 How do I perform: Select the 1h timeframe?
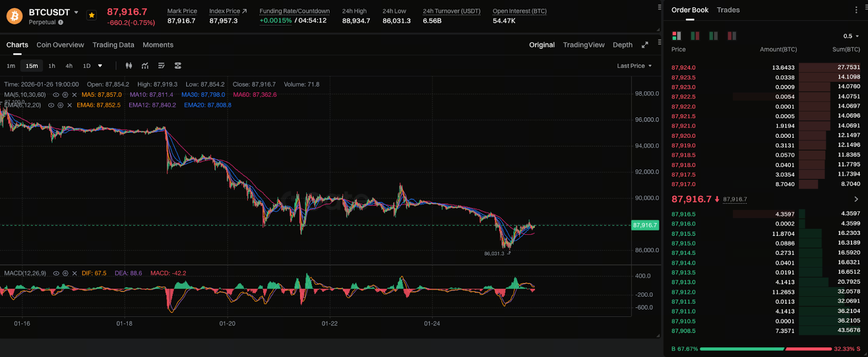[x=52, y=66]
